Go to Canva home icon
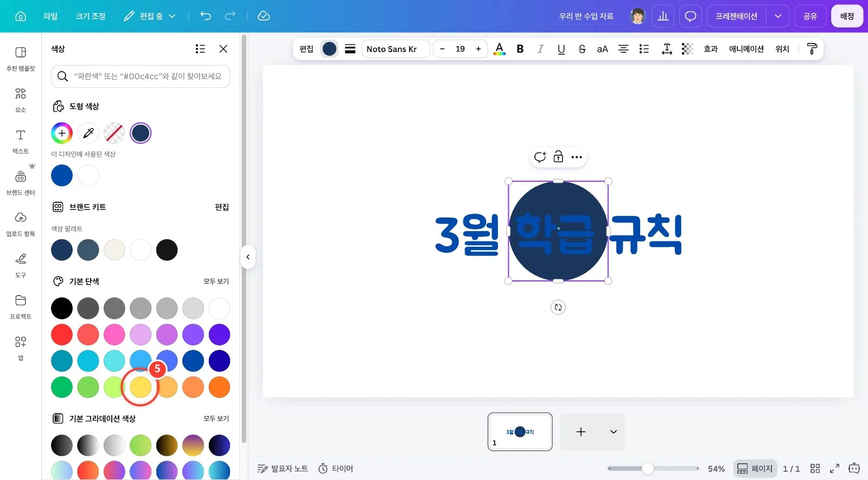This screenshot has height=480, width=868. click(x=21, y=16)
